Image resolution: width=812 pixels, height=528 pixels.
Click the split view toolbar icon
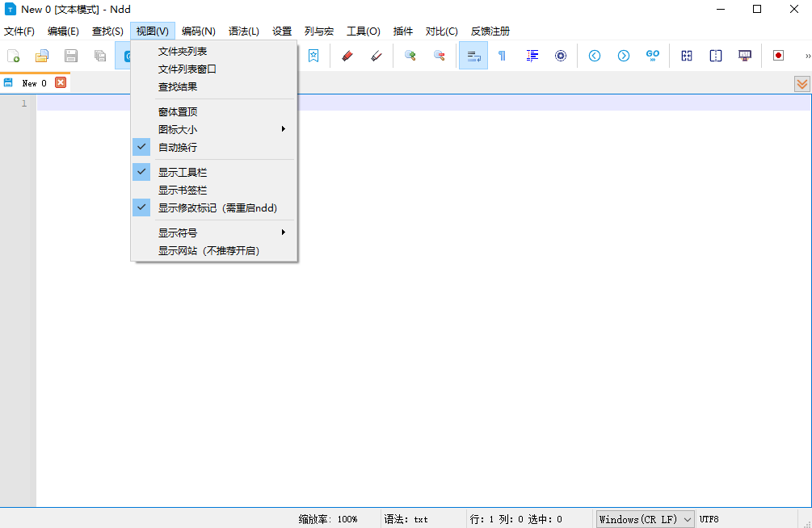pyautogui.click(x=716, y=56)
